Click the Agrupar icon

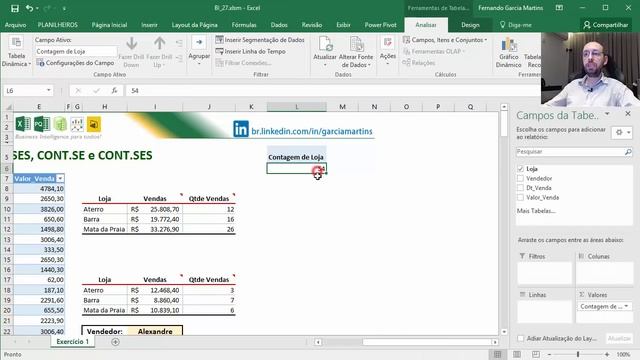199,42
